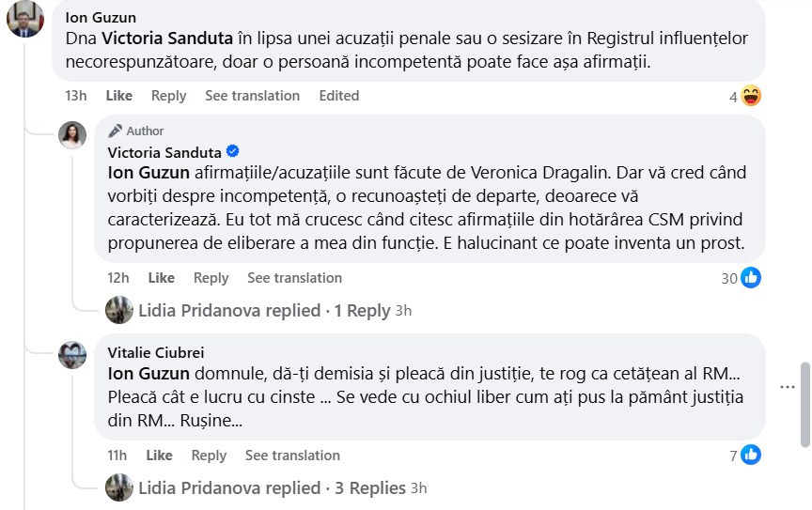
Task: See translation of Victoria Sanduta's reply
Action: point(294,278)
